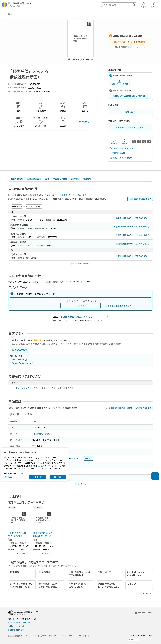Click 来館せずコピーを依頼 button
Viewport: 161px width, 644px height.
pyautogui.click(x=119, y=82)
